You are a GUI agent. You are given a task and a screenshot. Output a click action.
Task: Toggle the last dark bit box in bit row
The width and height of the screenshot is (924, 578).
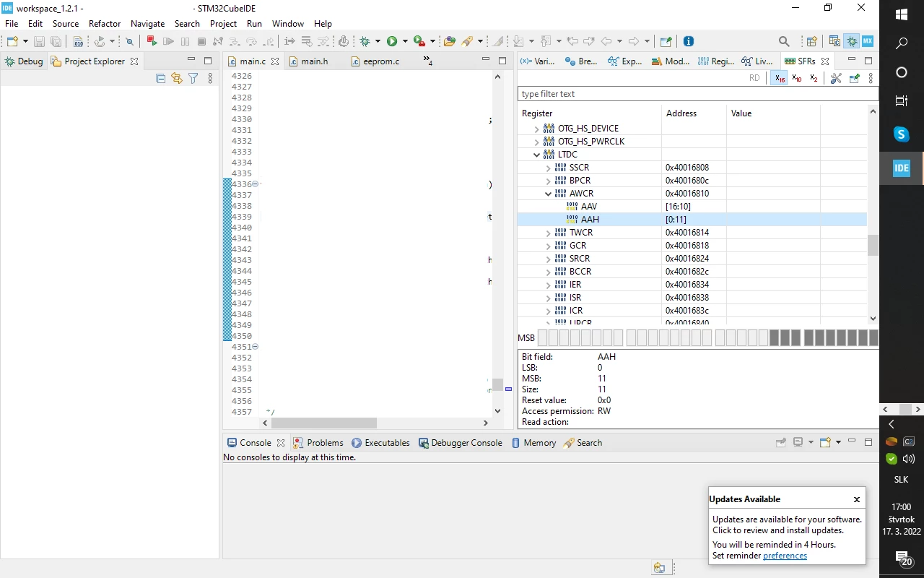873,337
